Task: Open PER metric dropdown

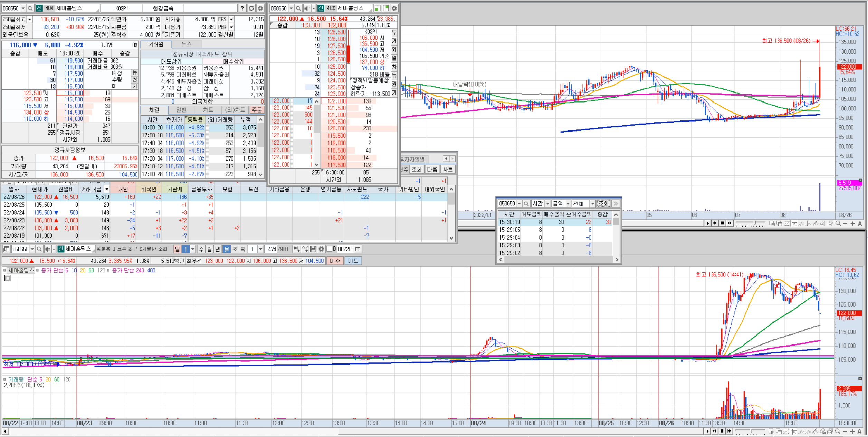Action: pyautogui.click(x=231, y=27)
